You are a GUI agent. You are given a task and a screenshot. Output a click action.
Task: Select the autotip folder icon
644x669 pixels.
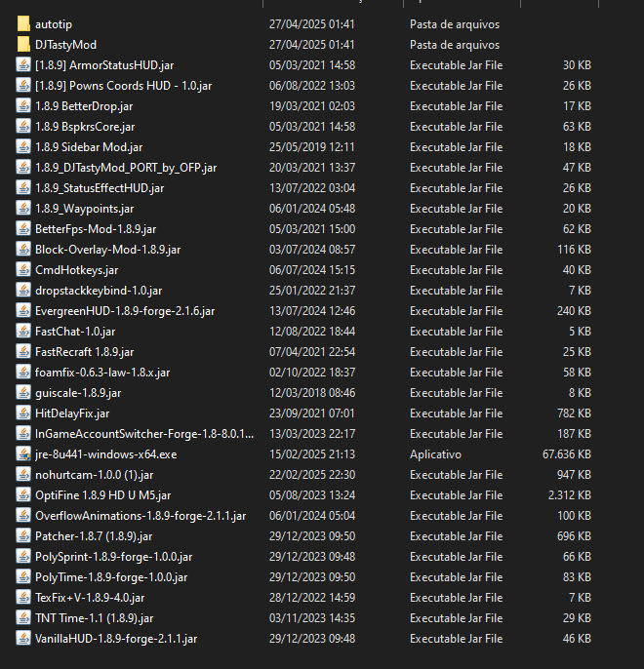23,23
